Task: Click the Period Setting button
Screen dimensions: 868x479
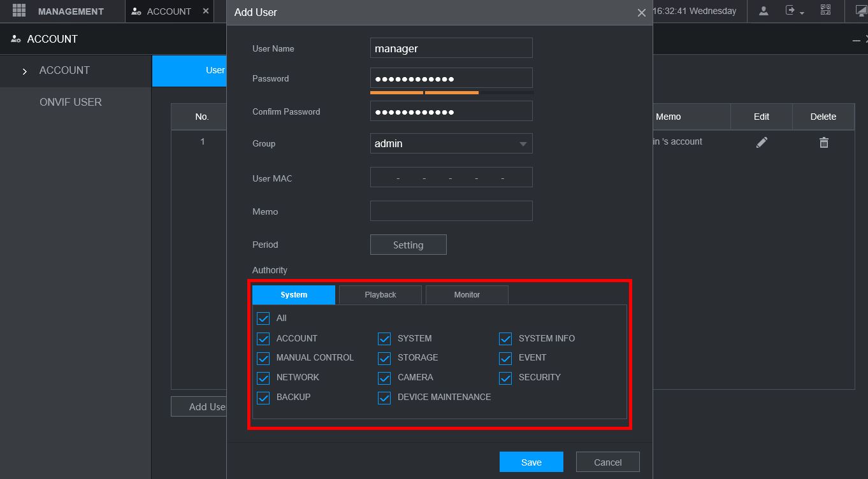Action: click(x=408, y=245)
